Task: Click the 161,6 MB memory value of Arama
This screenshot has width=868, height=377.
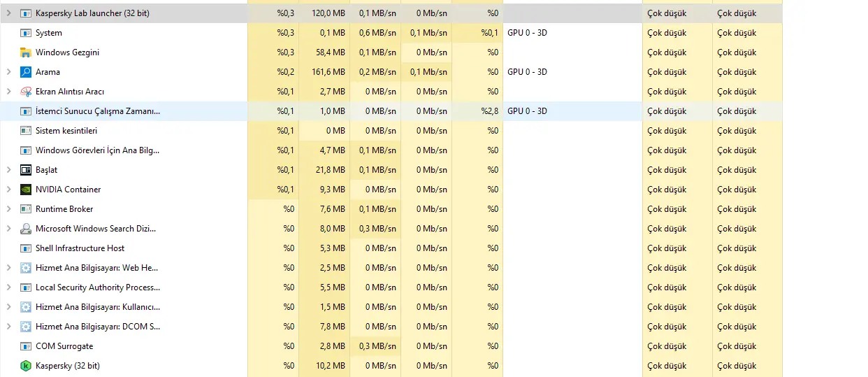Action: [x=328, y=72]
